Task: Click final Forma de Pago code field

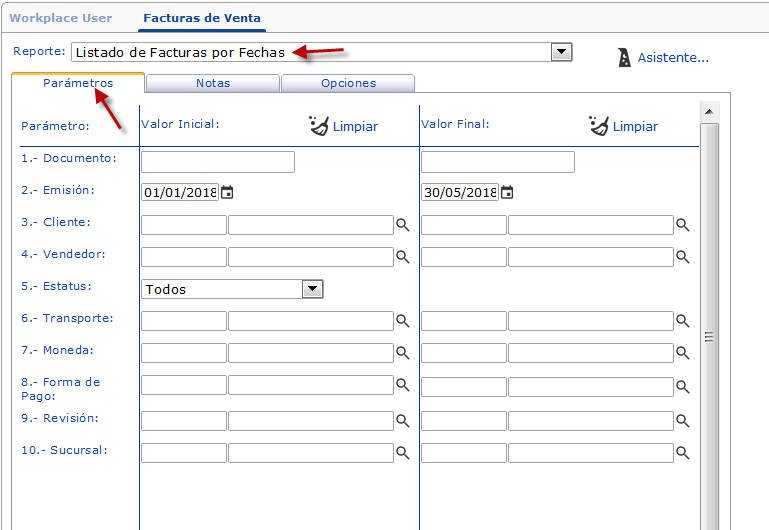Action: pyautogui.click(x=464, y=387)
